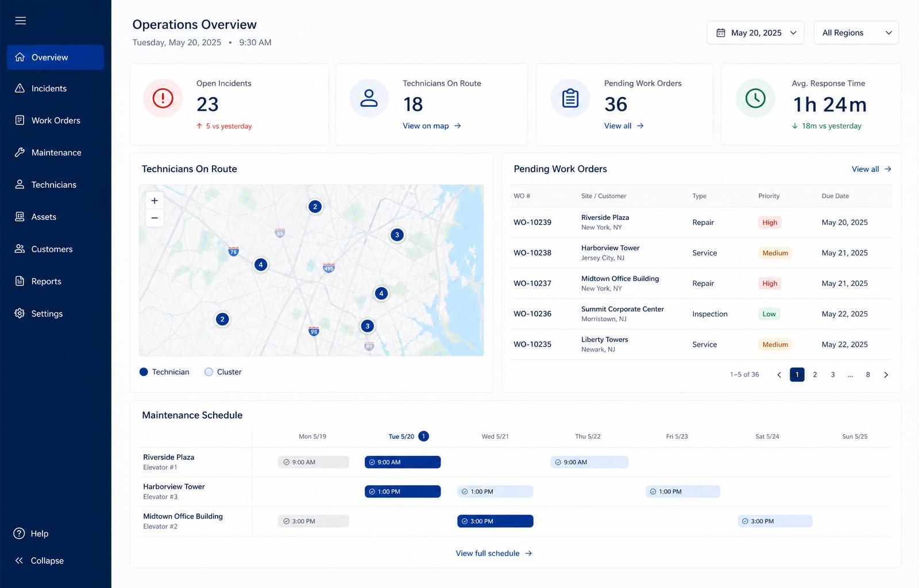This screenshot has width=919, height=588.
Task: Select Riverside Plaza Tuesday 9:00 AM slot
Action: pos(403,462)
